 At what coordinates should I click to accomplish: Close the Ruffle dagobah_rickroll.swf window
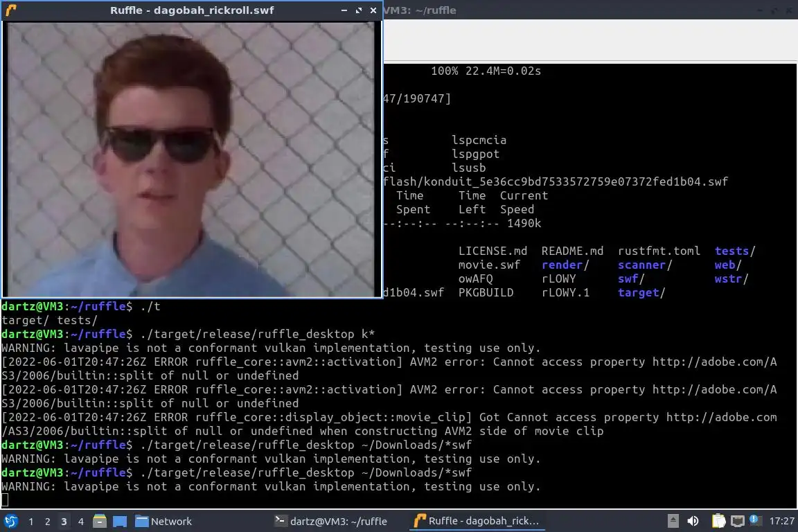coord(373,10)
